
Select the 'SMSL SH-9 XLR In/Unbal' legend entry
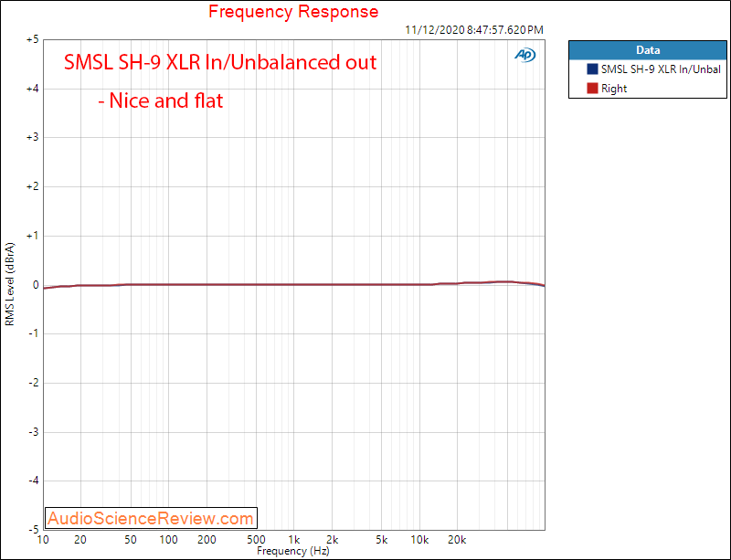661,69
